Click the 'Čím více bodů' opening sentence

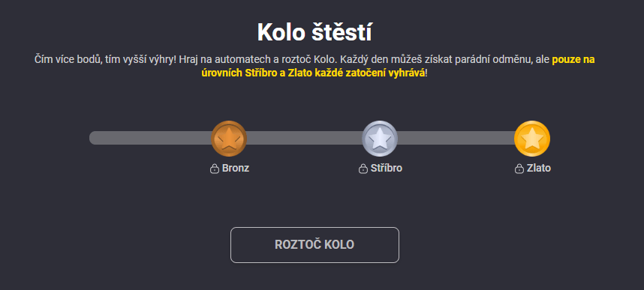coord(106,59)
